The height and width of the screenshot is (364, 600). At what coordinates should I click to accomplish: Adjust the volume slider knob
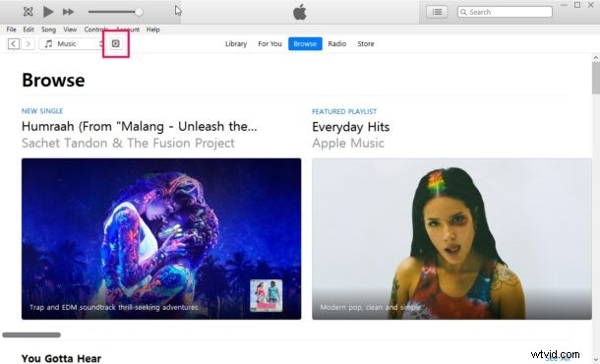click(139, 12)
